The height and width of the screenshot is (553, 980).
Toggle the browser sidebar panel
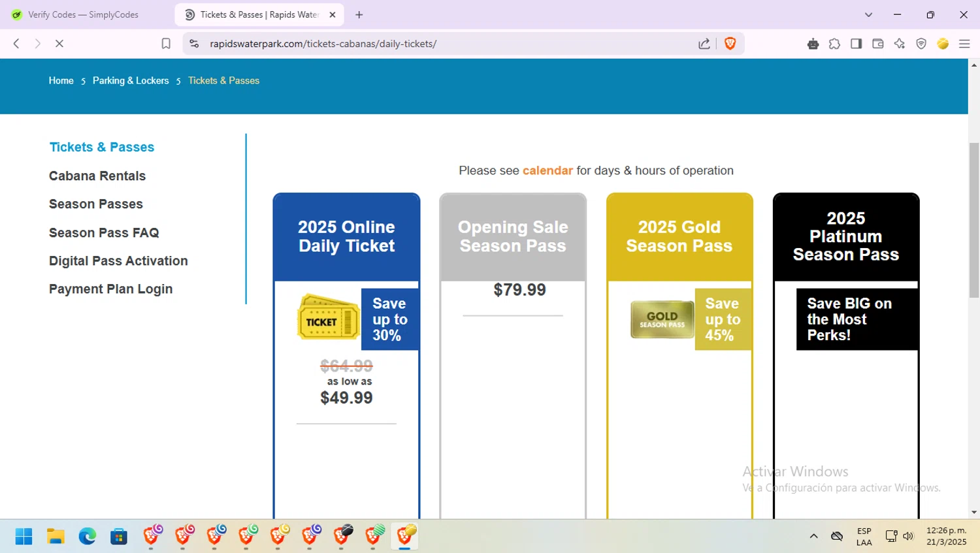(856, 44)
